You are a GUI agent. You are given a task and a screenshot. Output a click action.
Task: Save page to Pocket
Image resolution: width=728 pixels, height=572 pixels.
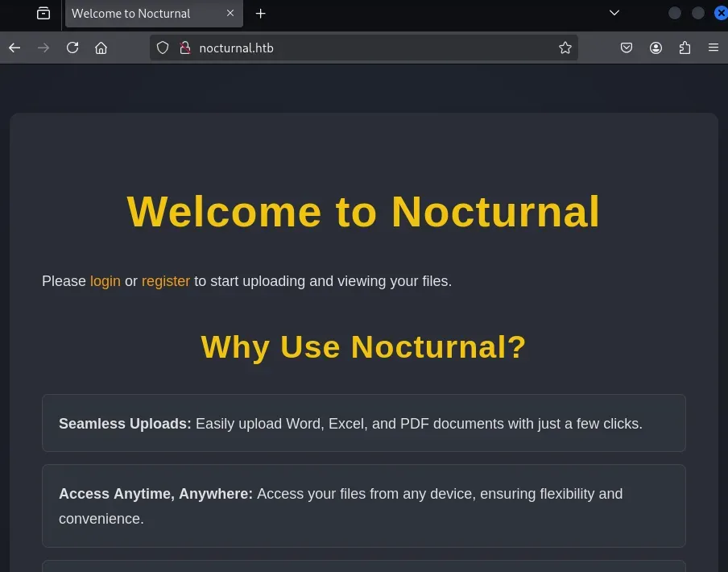(x=627, y=48)
